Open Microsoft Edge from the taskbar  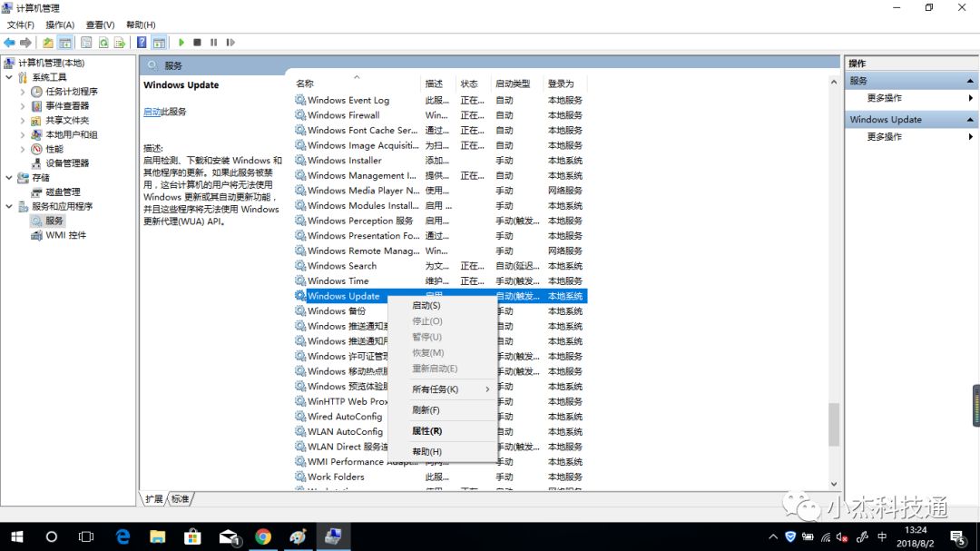pyautogui.click(x=123, y=536)
